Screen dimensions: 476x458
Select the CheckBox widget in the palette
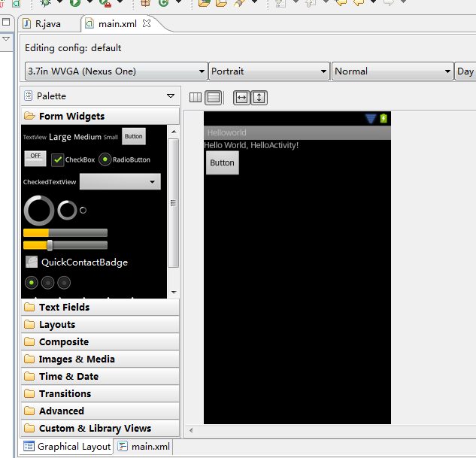pos(73,159)
